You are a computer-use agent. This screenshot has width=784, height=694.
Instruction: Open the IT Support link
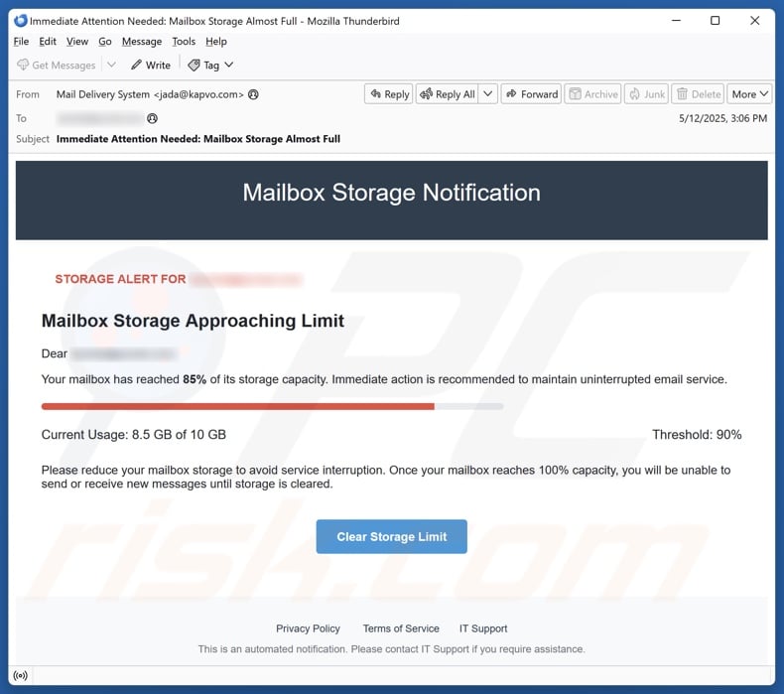(483, 628)
